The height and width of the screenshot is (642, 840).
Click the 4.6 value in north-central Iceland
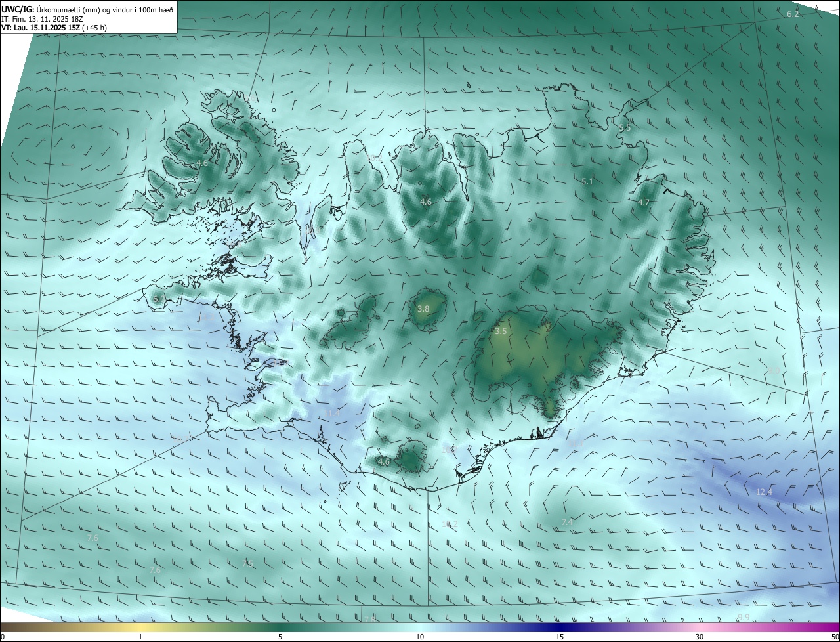coord(426,202)
